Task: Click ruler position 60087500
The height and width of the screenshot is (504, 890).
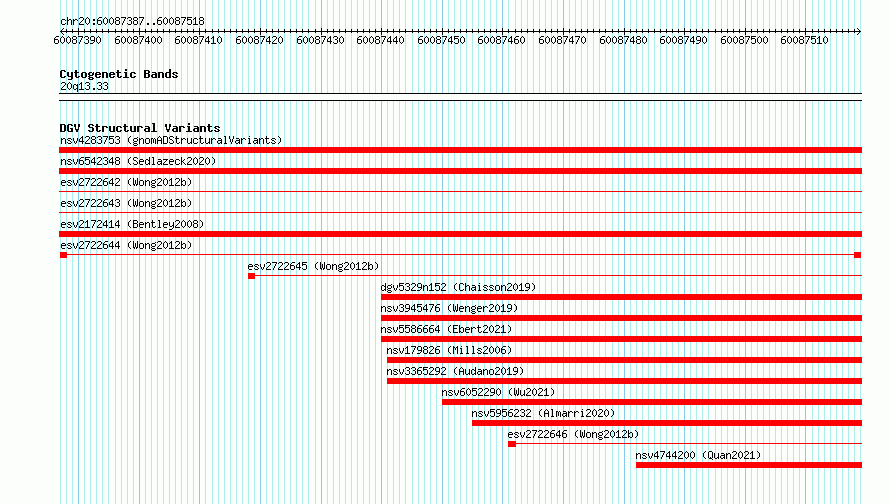Action: click(x=744, y=40)
